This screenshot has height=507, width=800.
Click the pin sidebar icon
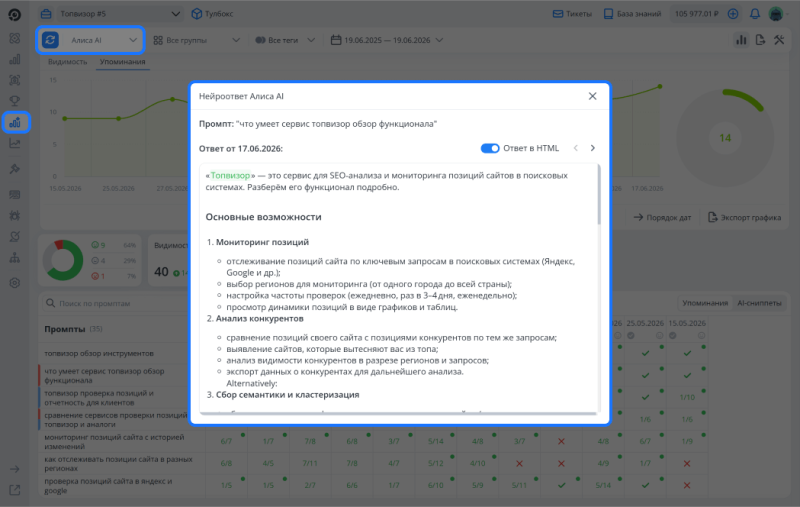(15, 169)
